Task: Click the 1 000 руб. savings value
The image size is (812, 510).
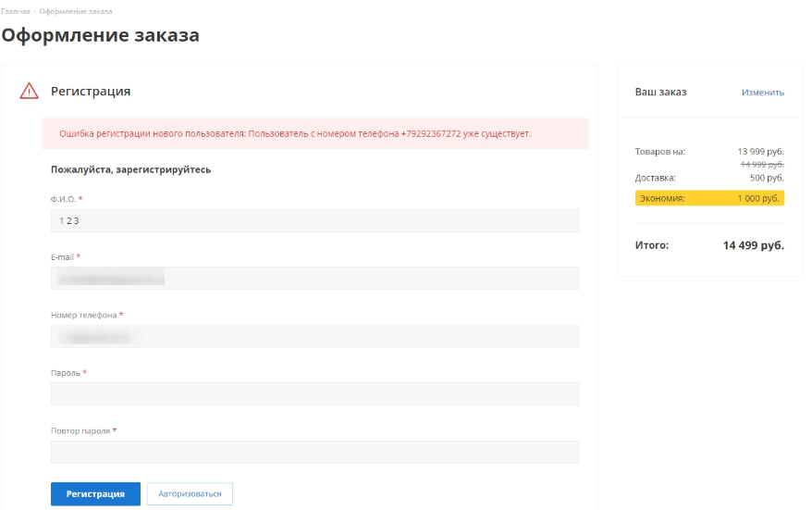Action: tap(758, 198)
